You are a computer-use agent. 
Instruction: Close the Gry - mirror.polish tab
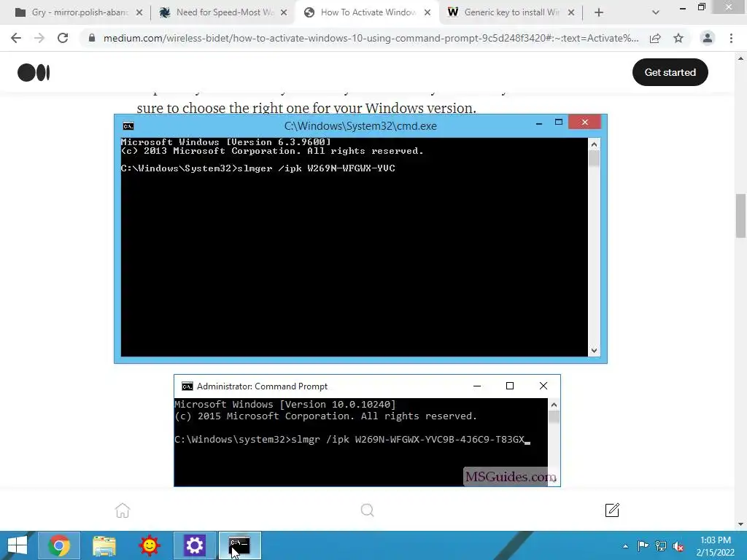click(x=139, y=12)
